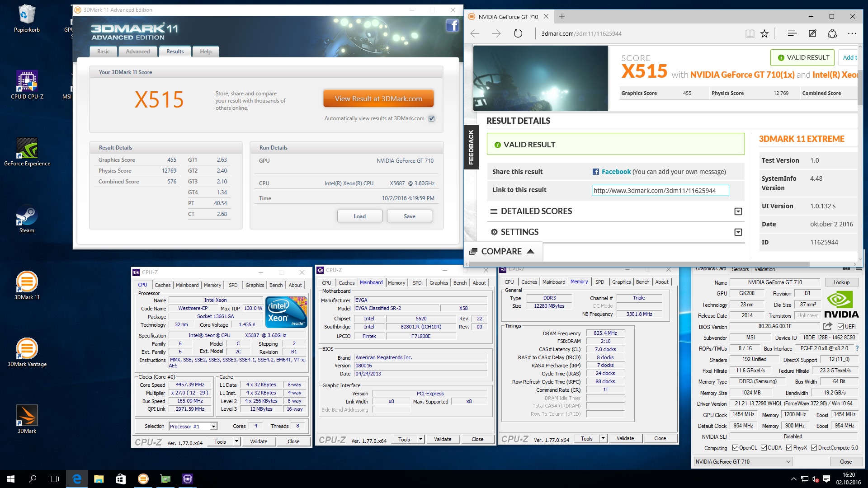Open the 3DMark Vantage desktop shortcut
868x488 pixels.
[27, 352]
